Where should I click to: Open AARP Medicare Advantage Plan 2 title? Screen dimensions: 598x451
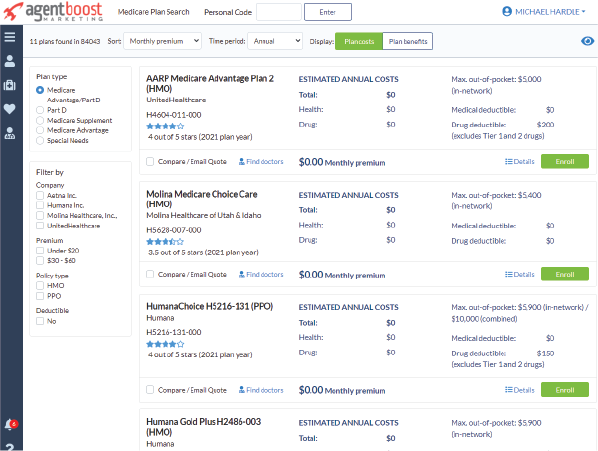pos(210,83)
